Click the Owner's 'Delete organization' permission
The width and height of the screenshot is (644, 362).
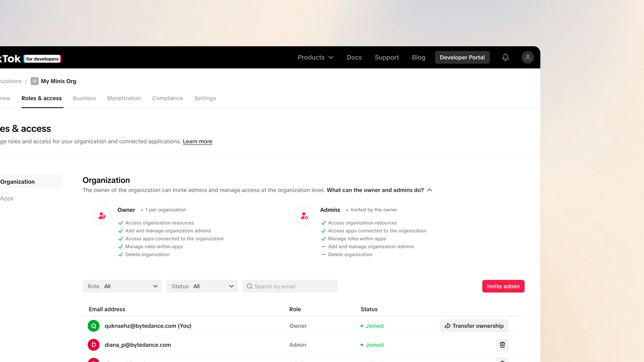(x=147, y=255)
